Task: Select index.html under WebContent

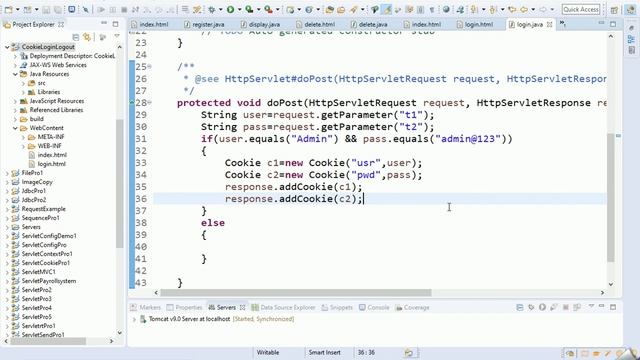Action: (52, 155)
